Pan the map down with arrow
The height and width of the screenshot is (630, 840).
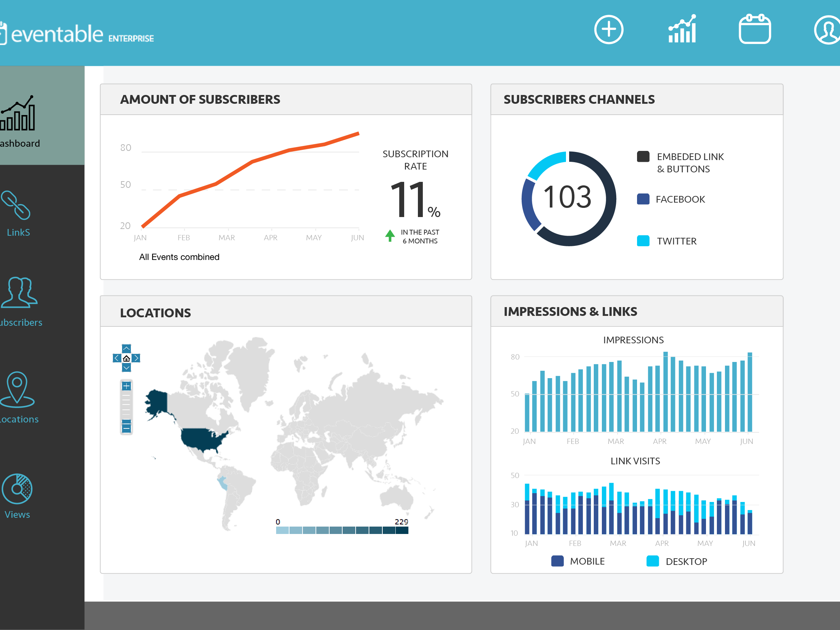[126, 368]
